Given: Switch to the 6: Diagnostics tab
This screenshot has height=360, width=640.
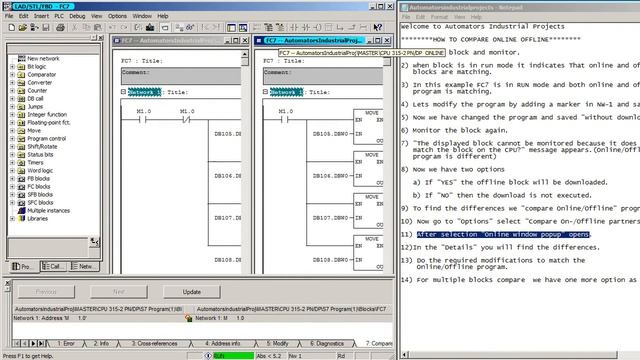Looking at the screenshot, I should click(x=327, y=344).
